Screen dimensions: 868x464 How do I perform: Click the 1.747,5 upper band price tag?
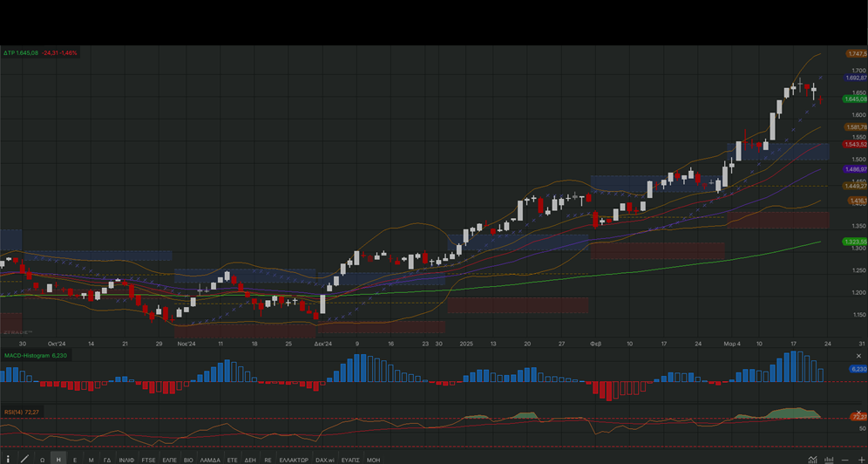tap(857, 54)
